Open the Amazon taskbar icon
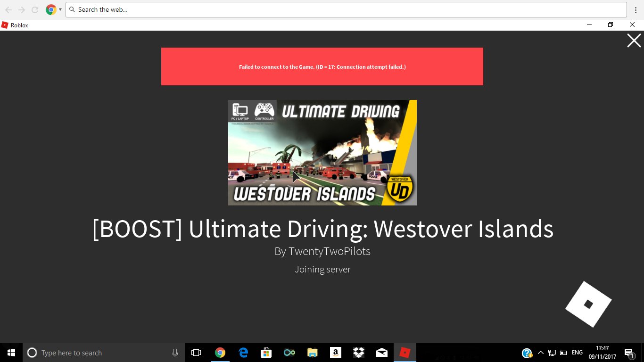Screen dimensions: 644x362 (336, 353)
